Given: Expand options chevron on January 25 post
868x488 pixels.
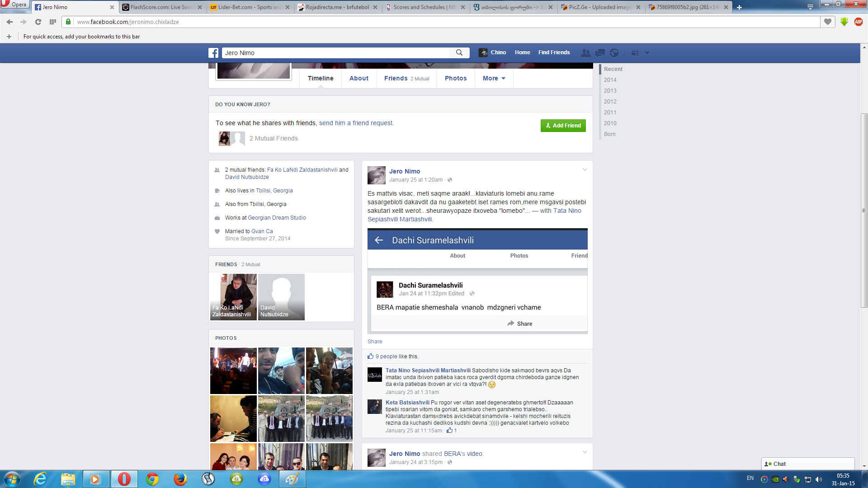Looking at the screenshot, I should tap(585, 170).
